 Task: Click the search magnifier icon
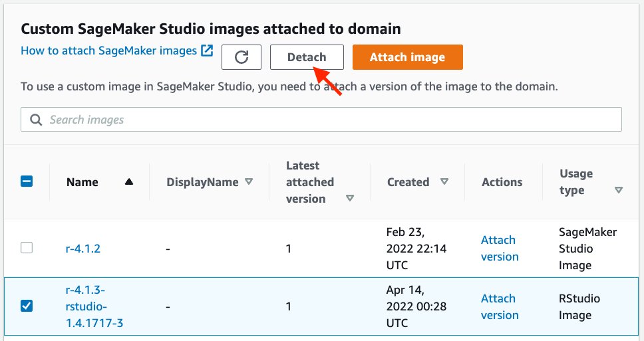point(36,120)
